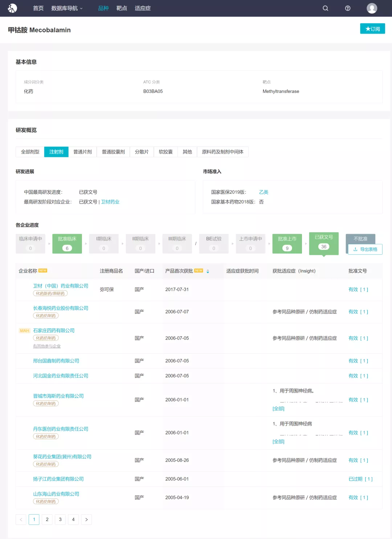
Task: Go to page 3 in pagination
Action: pos(60,519)
